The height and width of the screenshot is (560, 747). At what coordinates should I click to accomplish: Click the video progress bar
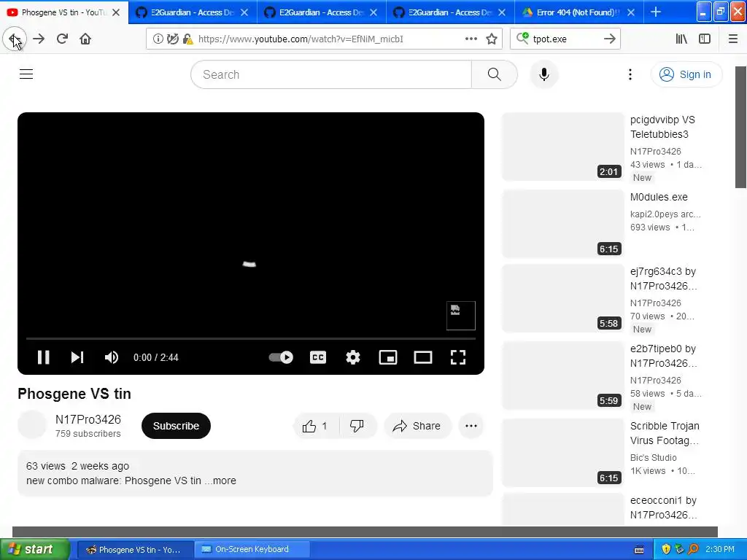pos(251,338)
